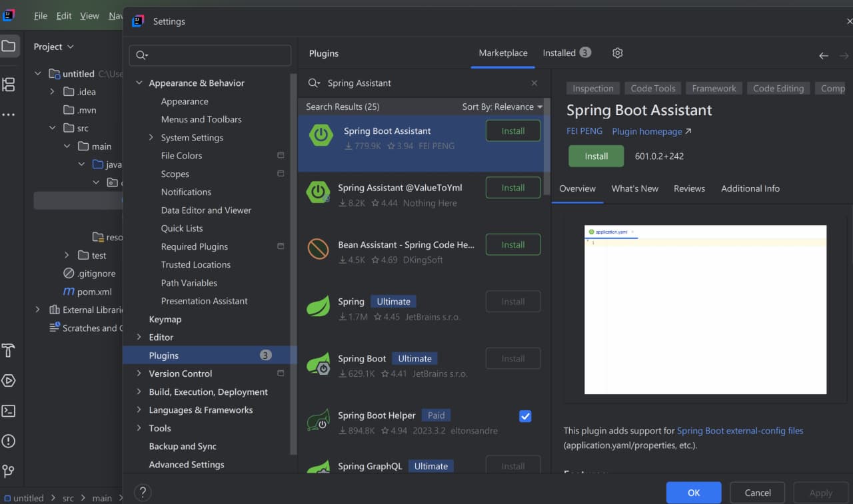The image size is (853, 504).
Task: Open the Additional Info tab
Action: (x=750, y=188)
